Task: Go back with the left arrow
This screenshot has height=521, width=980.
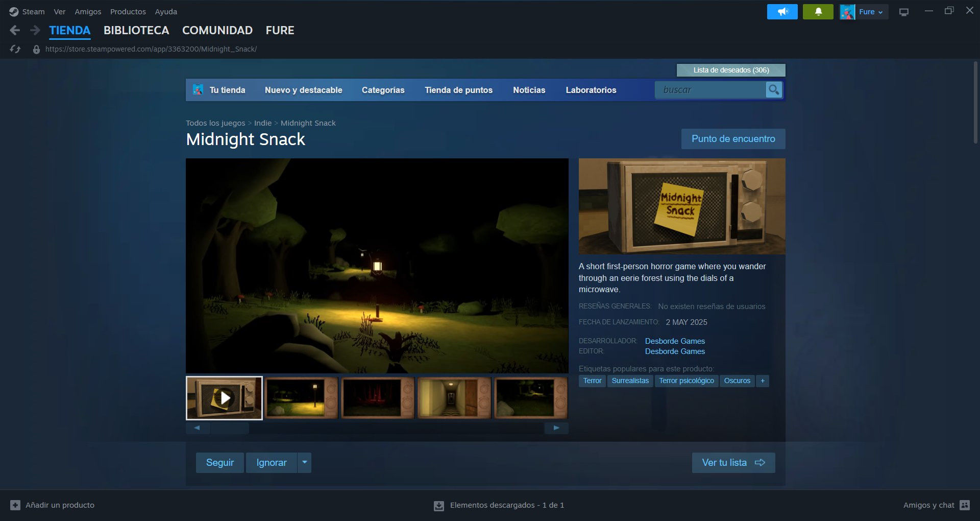Action: pos(15,31)
